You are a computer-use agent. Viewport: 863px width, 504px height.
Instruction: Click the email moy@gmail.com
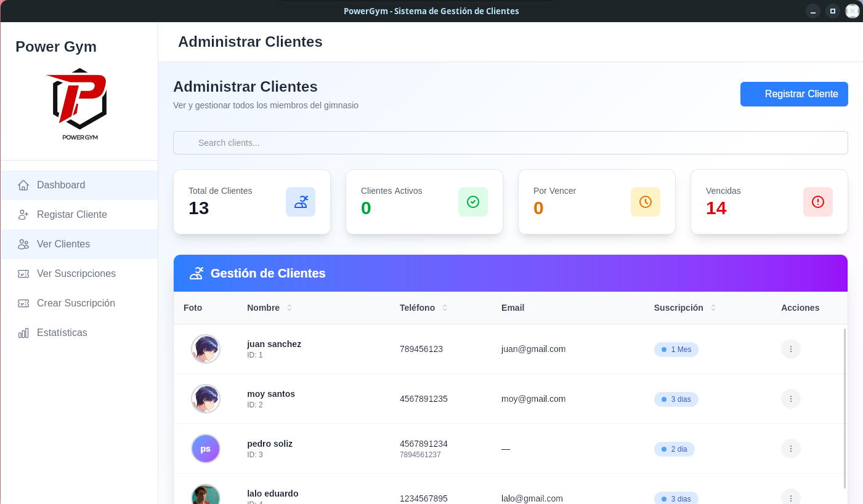[x=533, y=399]
